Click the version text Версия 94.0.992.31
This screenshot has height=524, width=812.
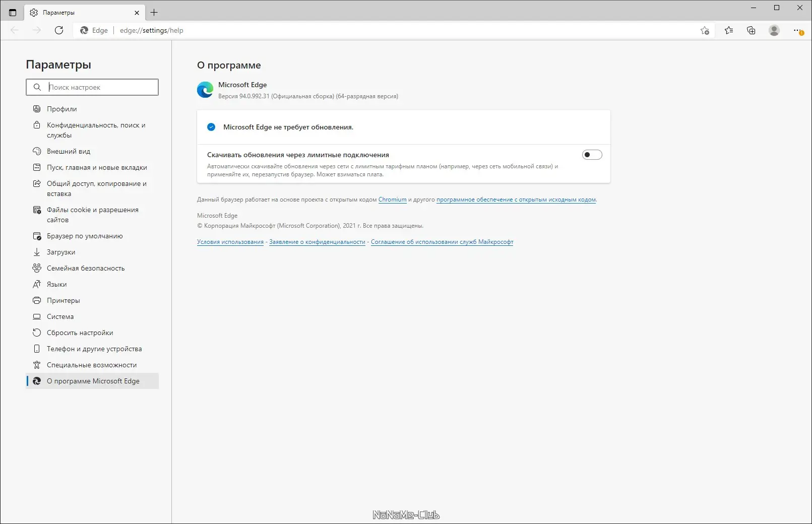244,96
